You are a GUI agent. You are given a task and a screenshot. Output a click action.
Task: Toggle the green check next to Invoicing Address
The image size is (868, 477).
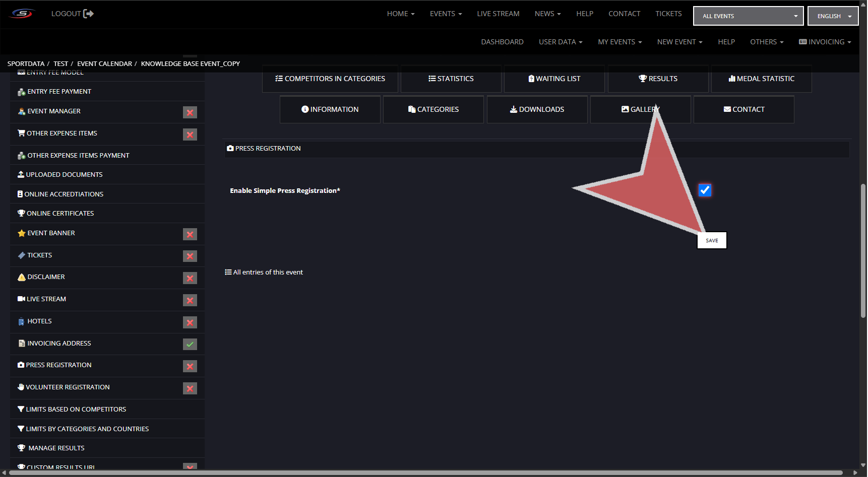(x=190, y=345)
